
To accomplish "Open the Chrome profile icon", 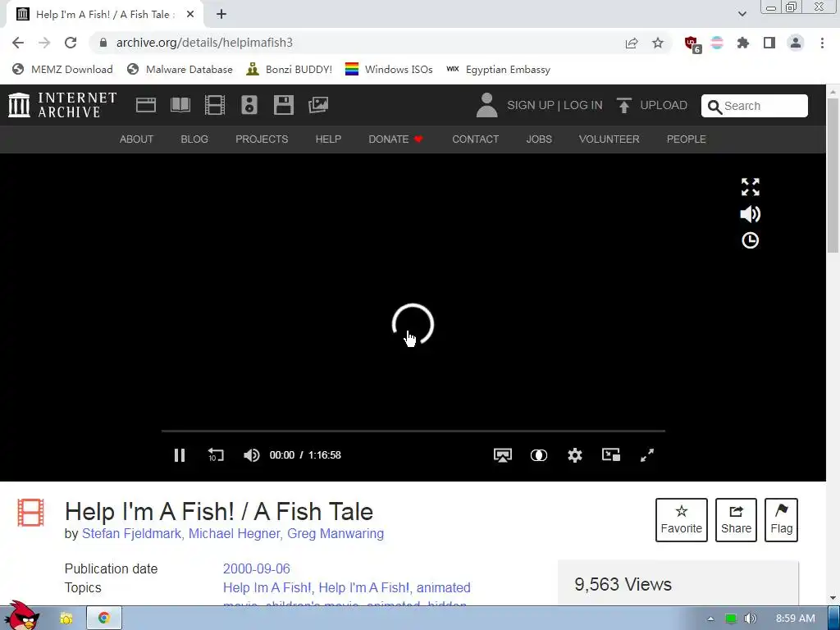I will (x=796, y=43).
